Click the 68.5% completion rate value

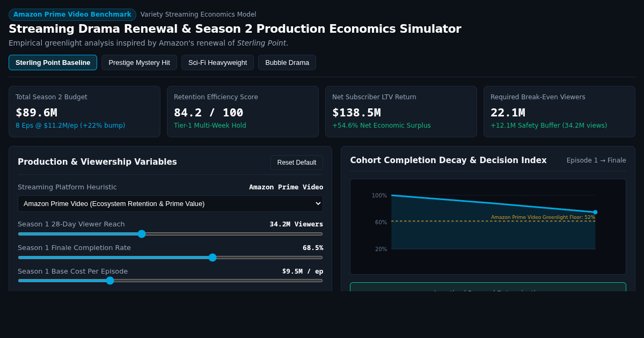[x=313, y=248]
